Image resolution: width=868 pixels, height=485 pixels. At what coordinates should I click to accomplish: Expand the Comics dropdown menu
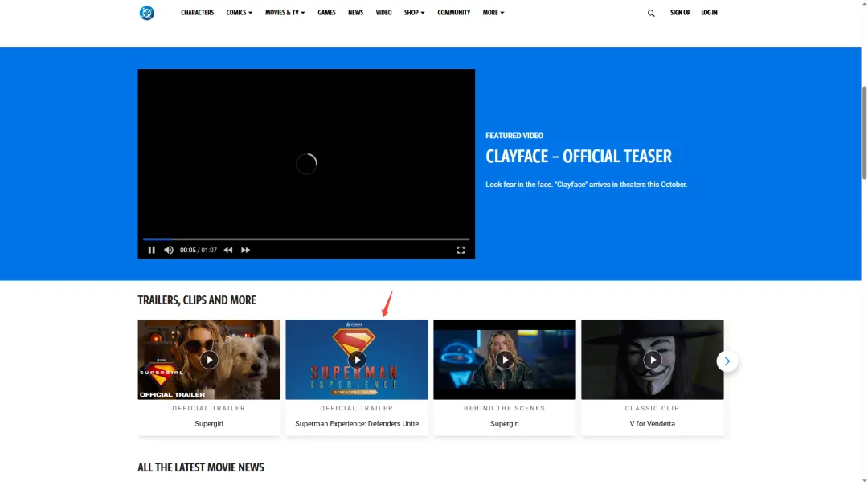click(240, 13)
